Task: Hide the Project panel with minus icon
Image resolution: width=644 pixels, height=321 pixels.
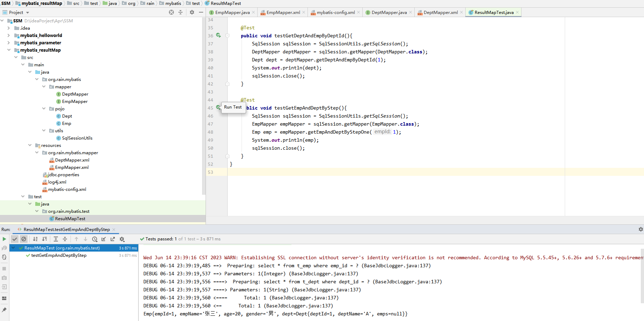Action: 201,12
